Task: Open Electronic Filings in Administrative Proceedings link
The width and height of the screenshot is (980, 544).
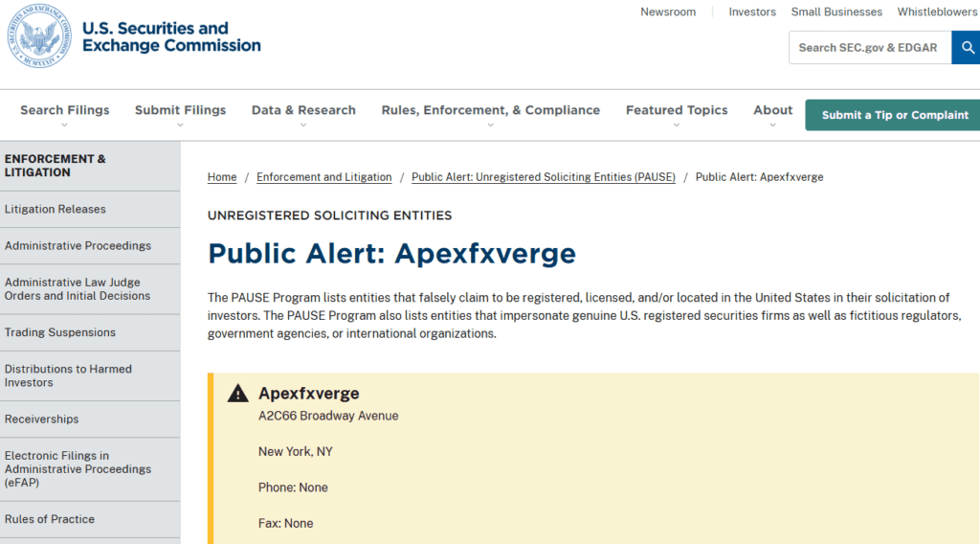Action: 78,469
